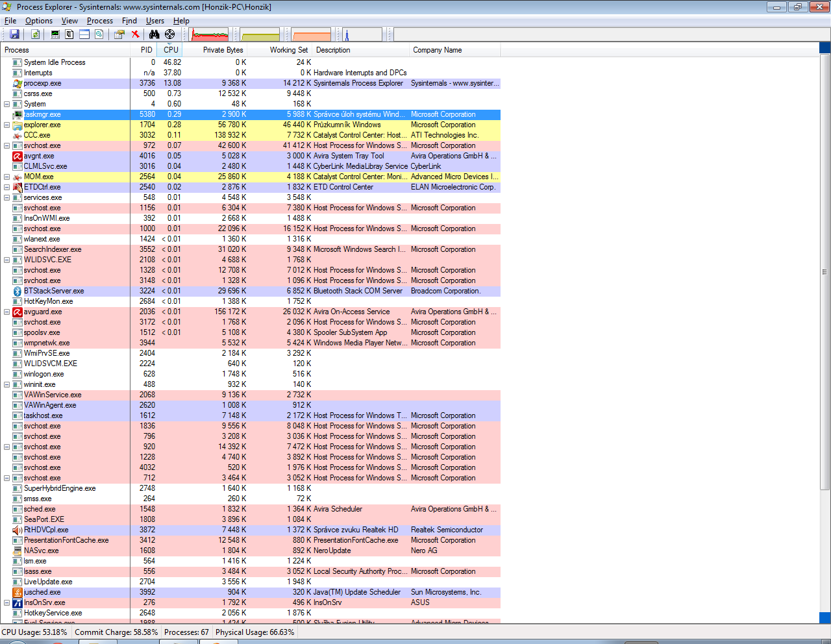The height and width of the screenshot is (644, 831).
Task: Sort by the Working Set column header
Action: tap(288, 50)
